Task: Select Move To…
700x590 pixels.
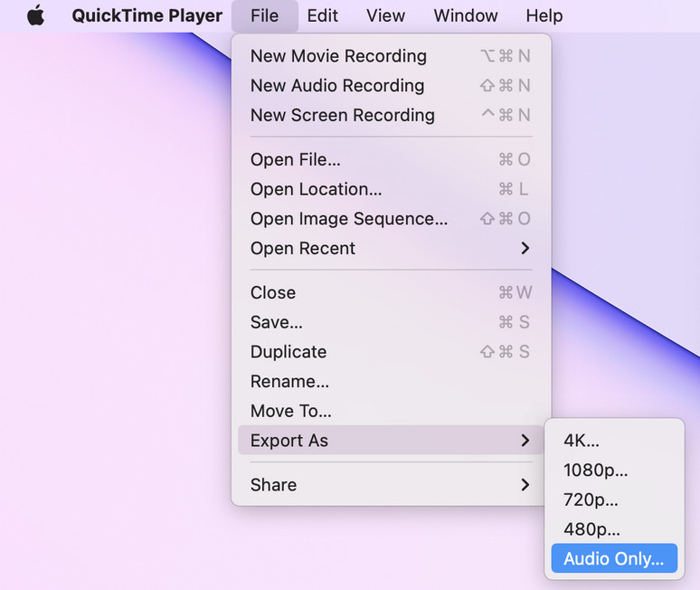Action: pos(391,411)
